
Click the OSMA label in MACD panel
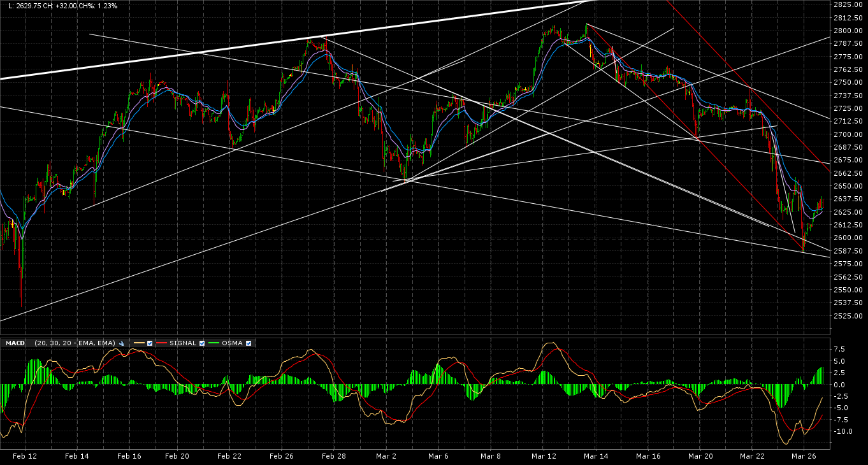[x=233, y=343]
